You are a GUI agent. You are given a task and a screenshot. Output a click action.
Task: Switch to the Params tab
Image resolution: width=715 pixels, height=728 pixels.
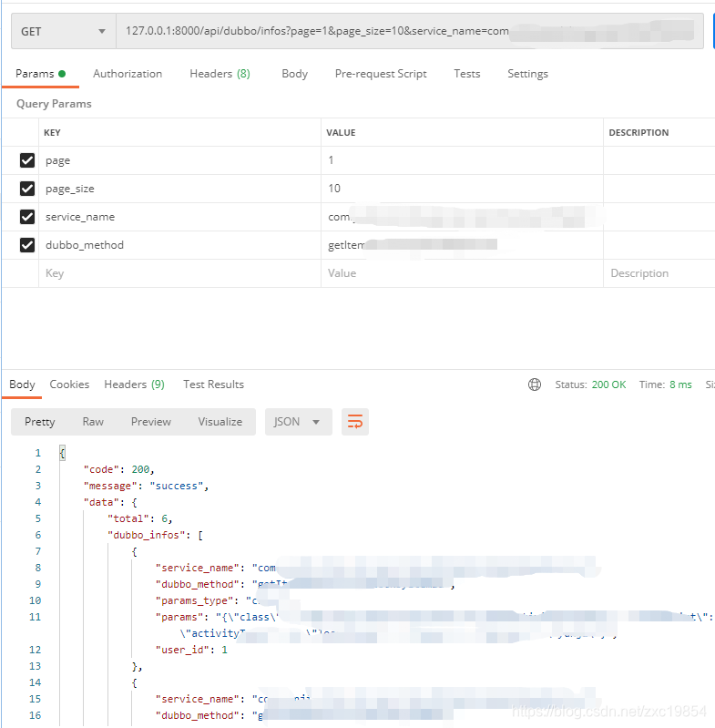click(x=40, y=74)
